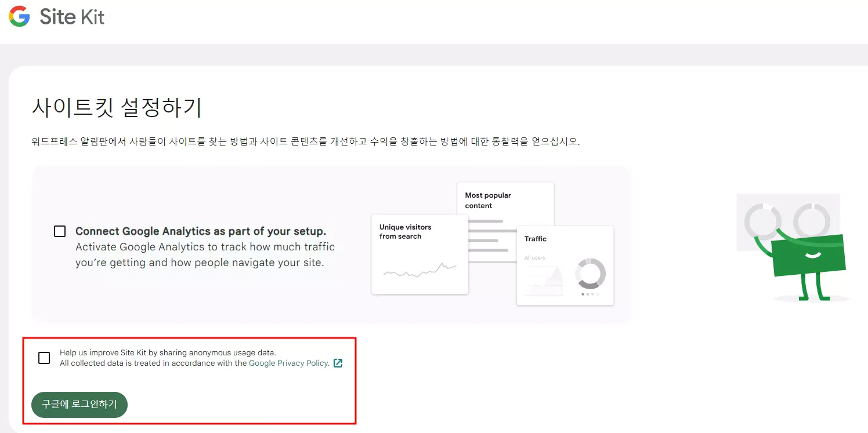
Task: Open the Google Privacy Policy external-link icon
Action: coord(338,363)
